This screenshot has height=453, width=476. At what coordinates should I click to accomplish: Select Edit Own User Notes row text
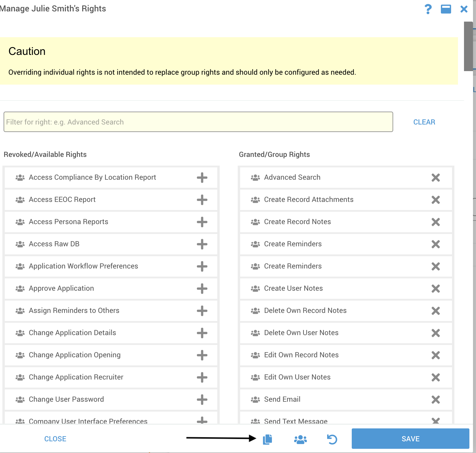(297, 377)
